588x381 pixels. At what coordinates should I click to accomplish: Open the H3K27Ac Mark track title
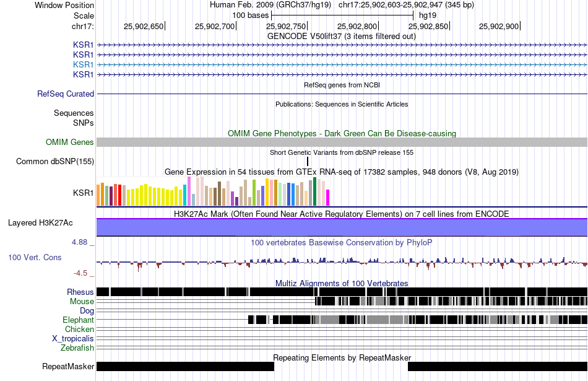(342, 214)
